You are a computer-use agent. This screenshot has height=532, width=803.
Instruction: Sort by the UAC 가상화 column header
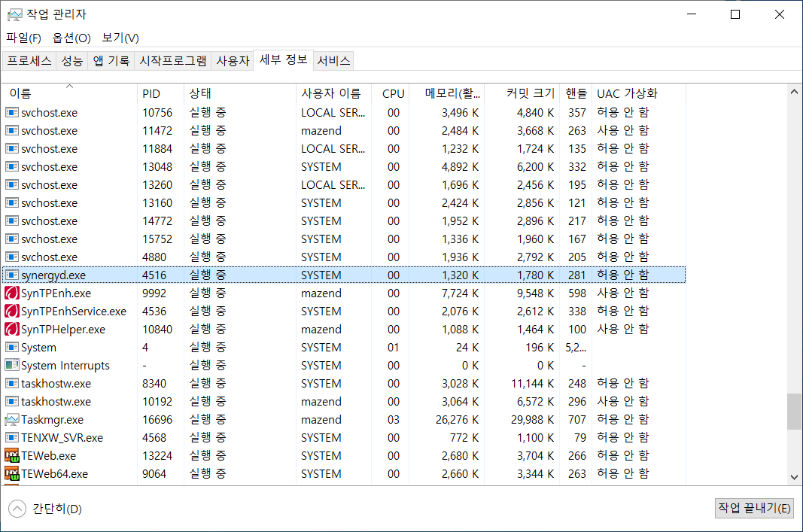click(x=639, y=94)
